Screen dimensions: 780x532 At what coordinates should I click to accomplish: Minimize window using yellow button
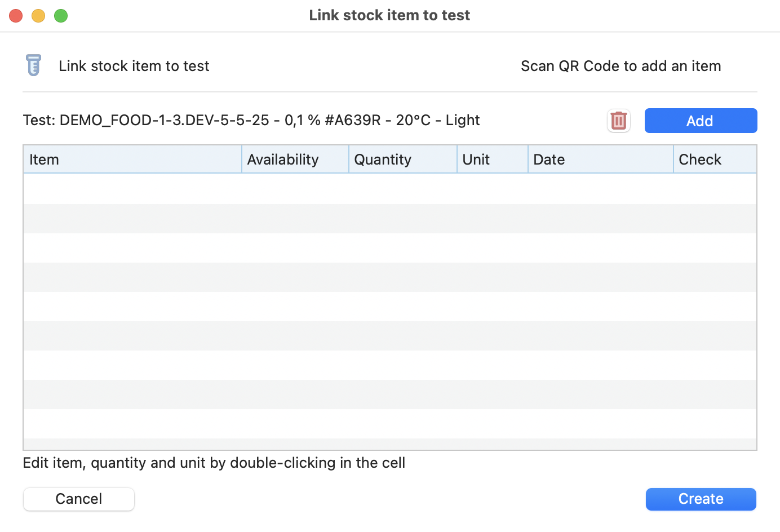point(38,16)
